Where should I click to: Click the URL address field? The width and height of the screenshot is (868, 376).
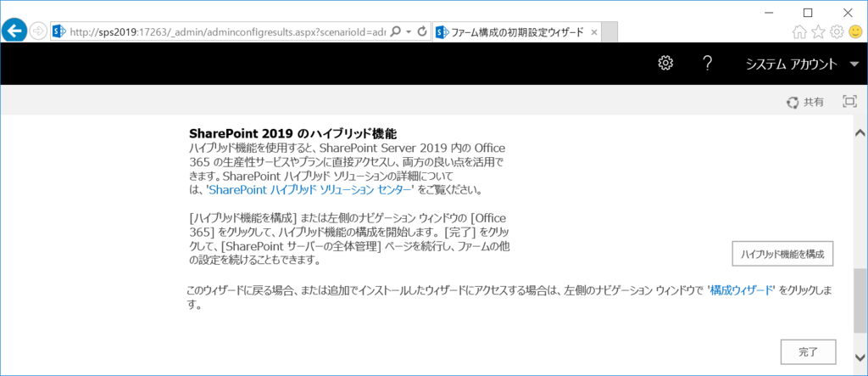tap(227, 31)
